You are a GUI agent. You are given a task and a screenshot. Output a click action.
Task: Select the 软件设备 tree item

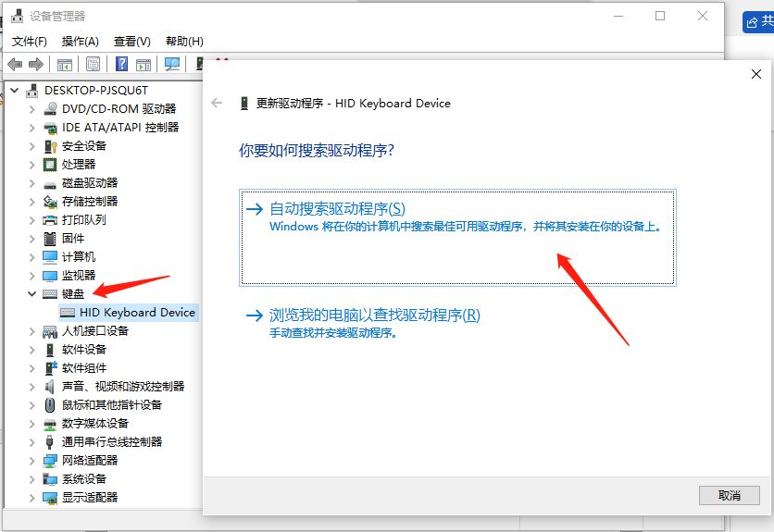tap(84, 350)
